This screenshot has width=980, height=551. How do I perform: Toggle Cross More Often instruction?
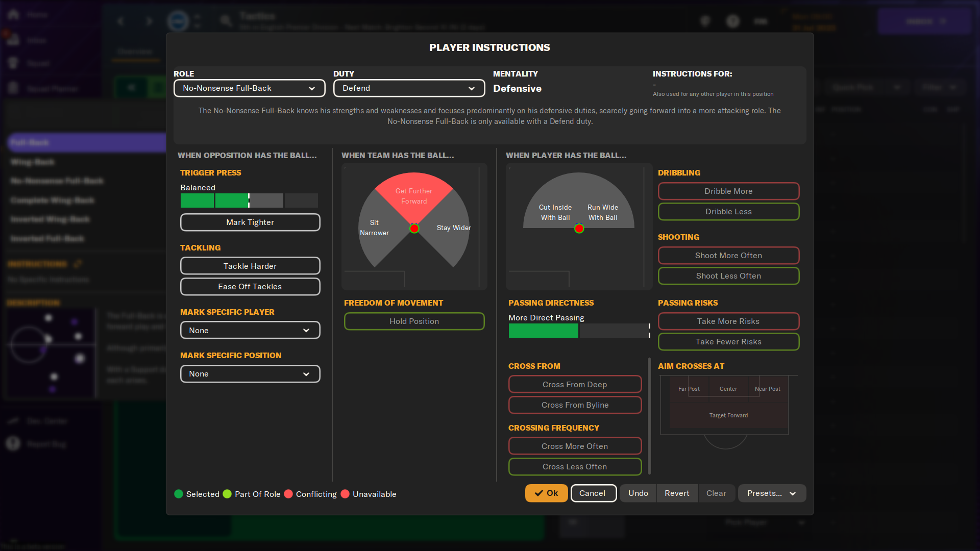[x=575, y=446]
